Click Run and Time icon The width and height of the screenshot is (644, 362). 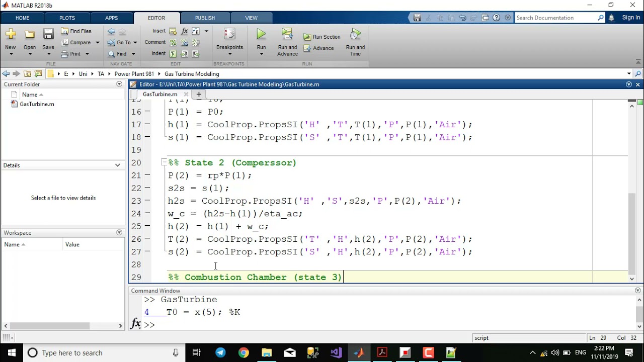point(355,34)
